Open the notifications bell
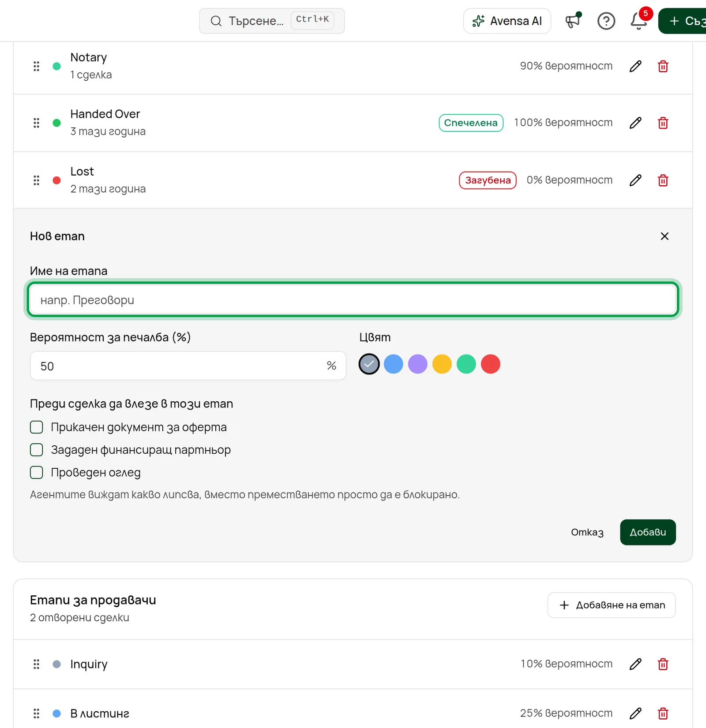Image resolution: width=706 pixels, height=728 pixels. (x=638, y=21)
